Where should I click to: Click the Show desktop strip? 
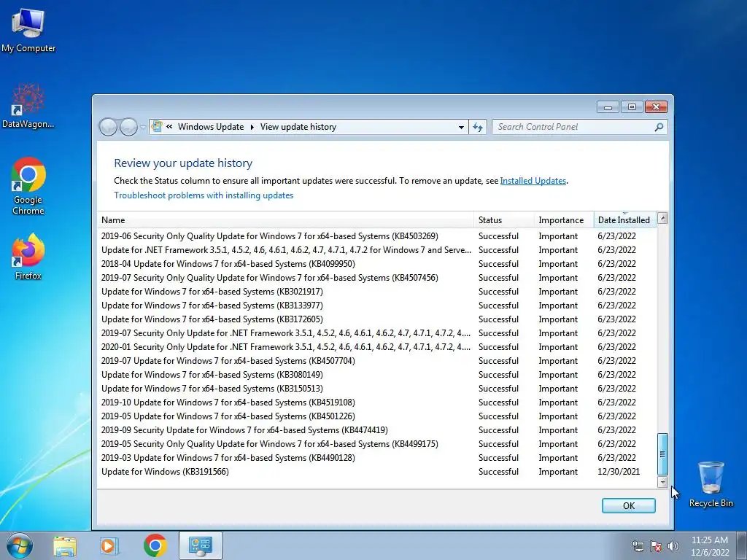point(742,545)
